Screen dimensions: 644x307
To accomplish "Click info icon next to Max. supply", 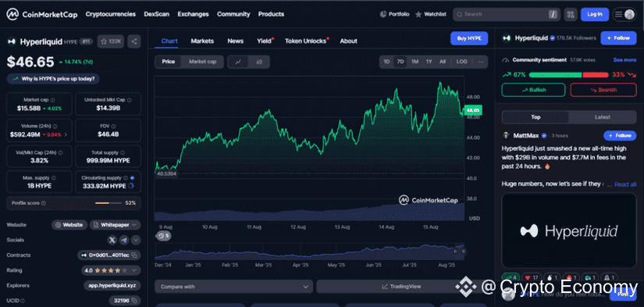I will 53,178.
